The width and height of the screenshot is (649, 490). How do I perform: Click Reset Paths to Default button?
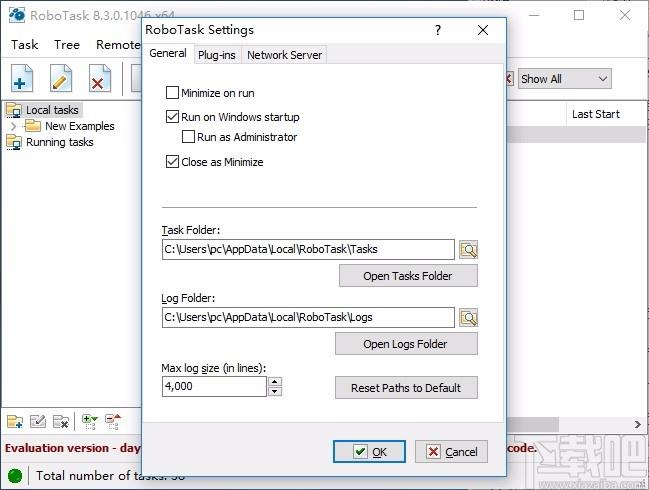[406, 388]
